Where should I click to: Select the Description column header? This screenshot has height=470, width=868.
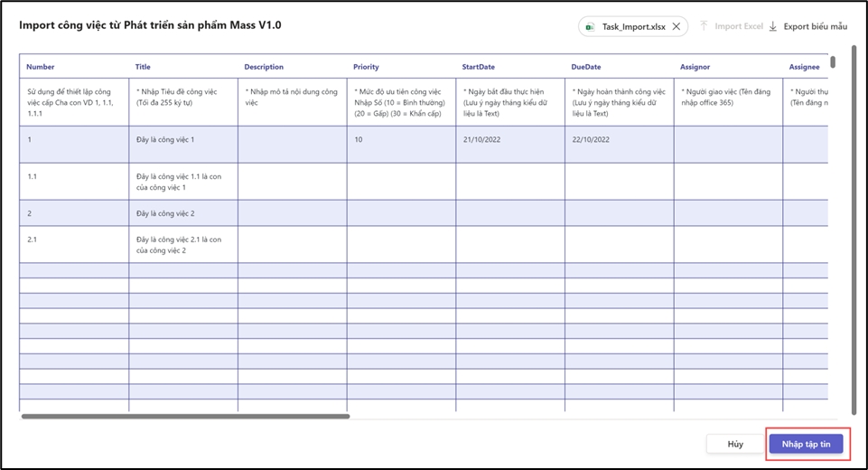[x=264, y=67]
